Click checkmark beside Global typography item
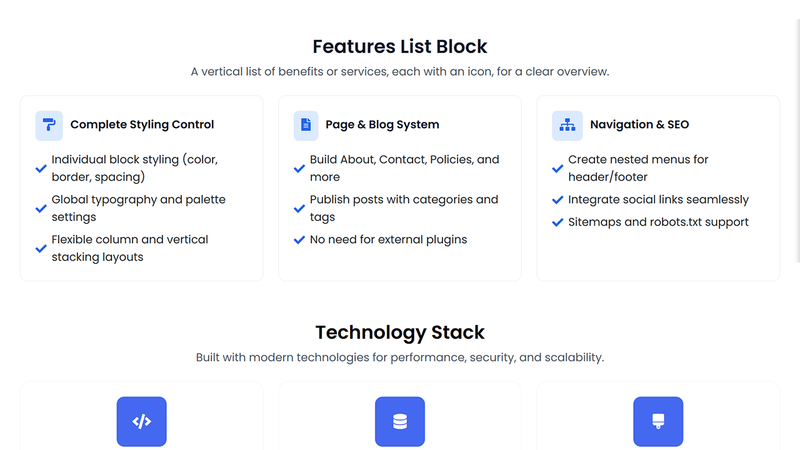 (41, 209)
